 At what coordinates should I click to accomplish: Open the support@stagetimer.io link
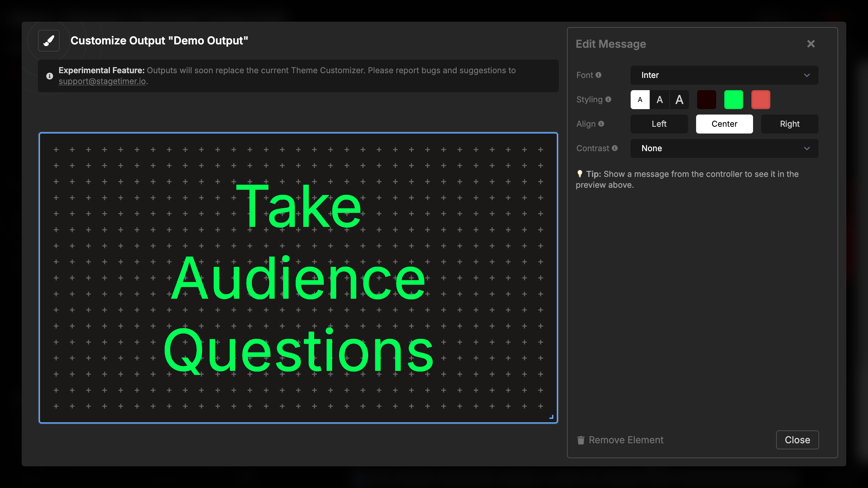point(102,81)
